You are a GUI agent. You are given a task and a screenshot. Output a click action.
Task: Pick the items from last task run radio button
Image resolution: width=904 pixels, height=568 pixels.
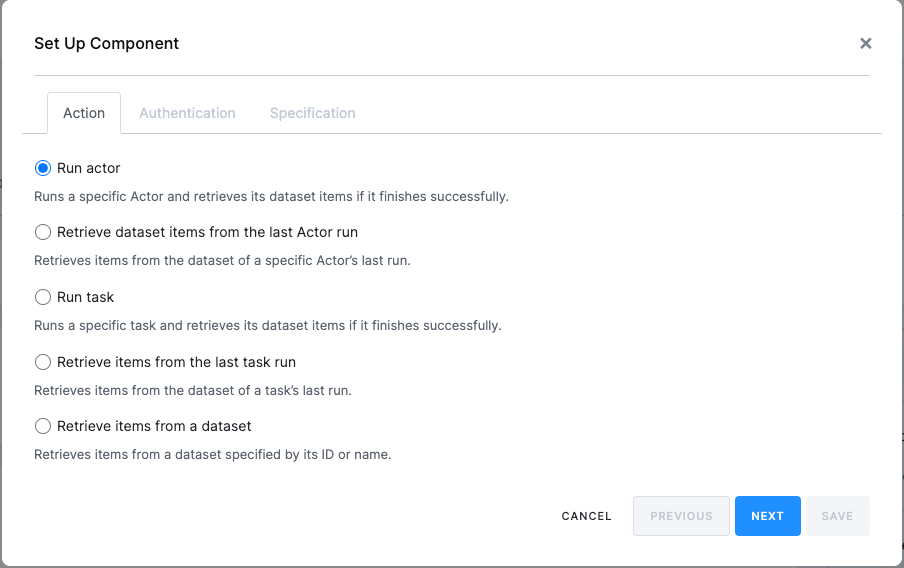coord(43,362)
